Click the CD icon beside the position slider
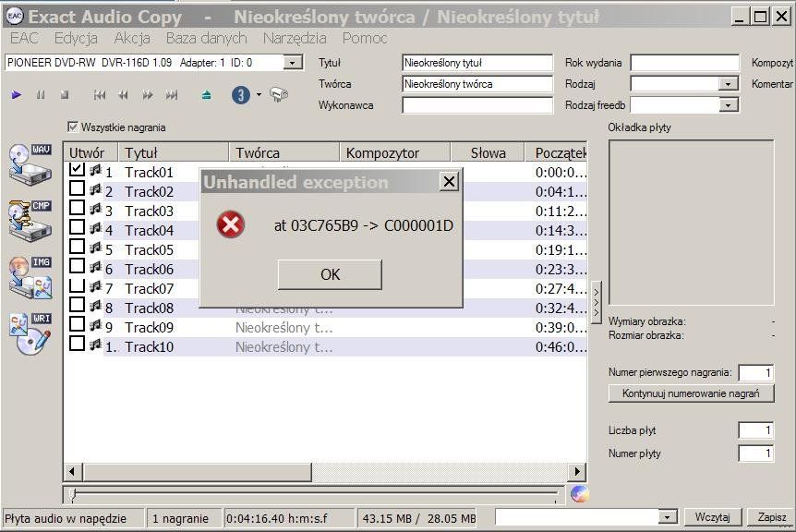Screen dimensions: 796x532 [x=579, y=493]
